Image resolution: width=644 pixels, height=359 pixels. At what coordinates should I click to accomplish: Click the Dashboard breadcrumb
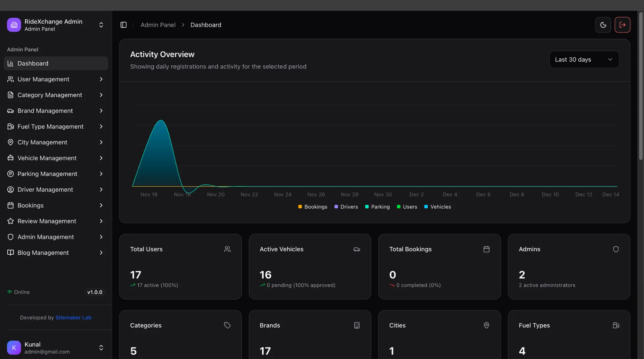pyautogui.click(x=206, y=25)
